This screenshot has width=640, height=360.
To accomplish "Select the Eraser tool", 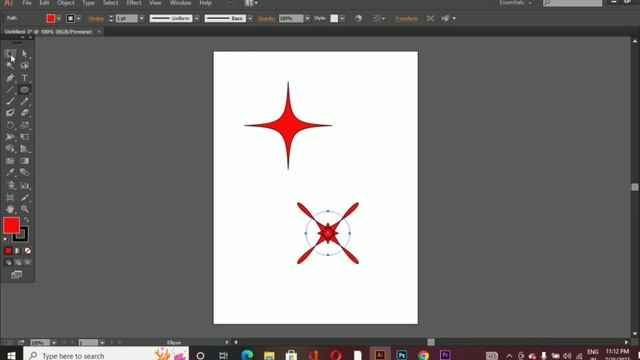I will pos(24,113).
